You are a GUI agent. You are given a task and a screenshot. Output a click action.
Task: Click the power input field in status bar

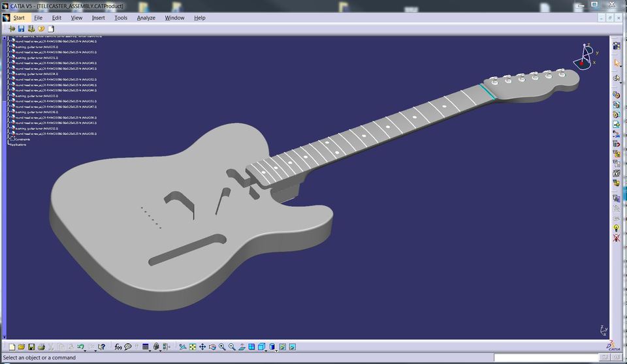[545, 357]
